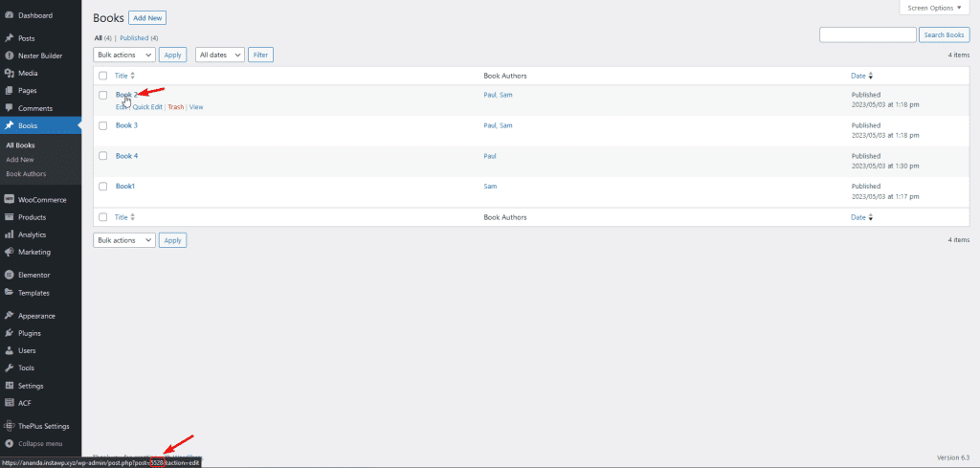Open Book Authors submenu item
Image resolution: width=980 pixels, height=468 pixels.
coord(26,173)
